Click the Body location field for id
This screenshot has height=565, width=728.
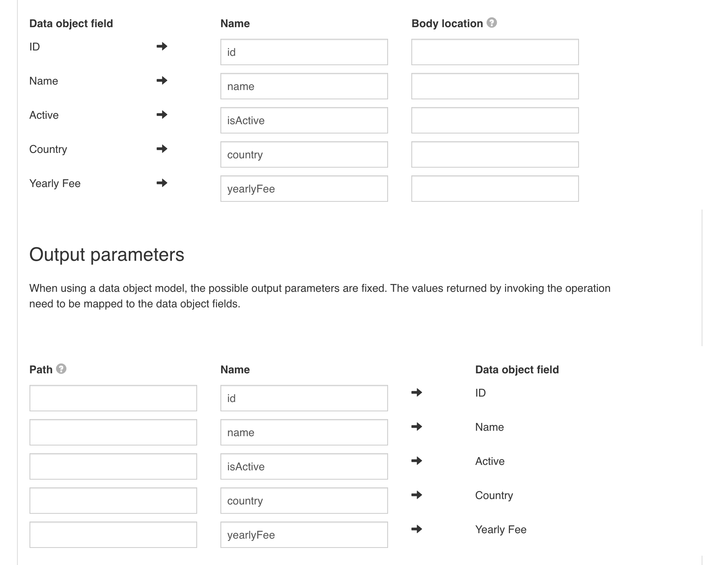(494, 52)
